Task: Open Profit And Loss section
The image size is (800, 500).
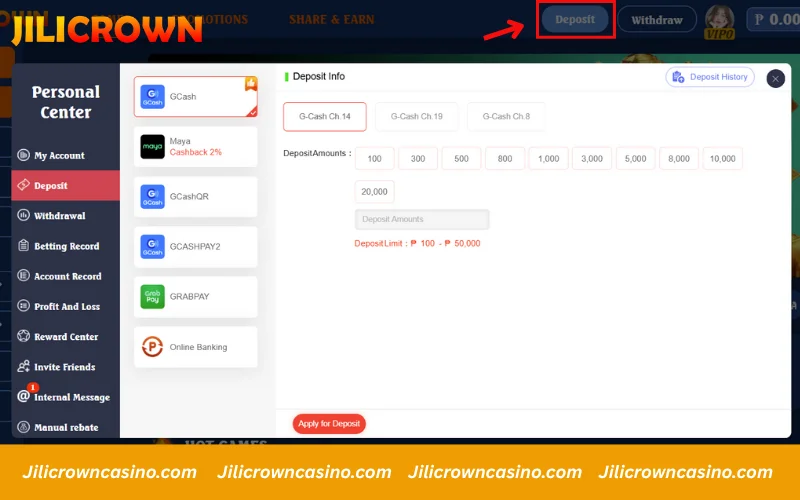Action: (65, 306)
